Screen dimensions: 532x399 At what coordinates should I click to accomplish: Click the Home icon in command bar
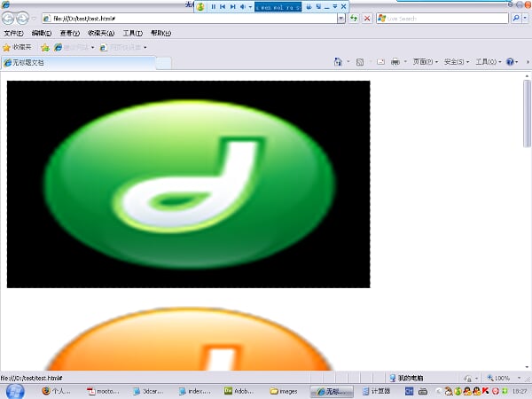coord(338,62)
